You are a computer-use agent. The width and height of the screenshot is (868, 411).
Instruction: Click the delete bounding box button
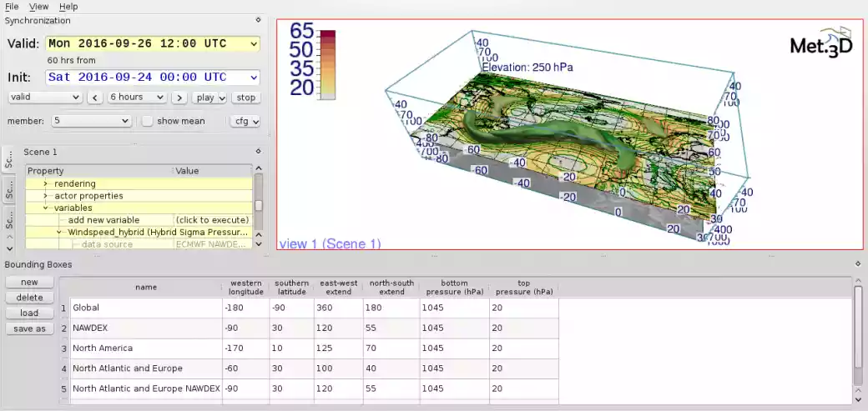(x=29, y=298)
